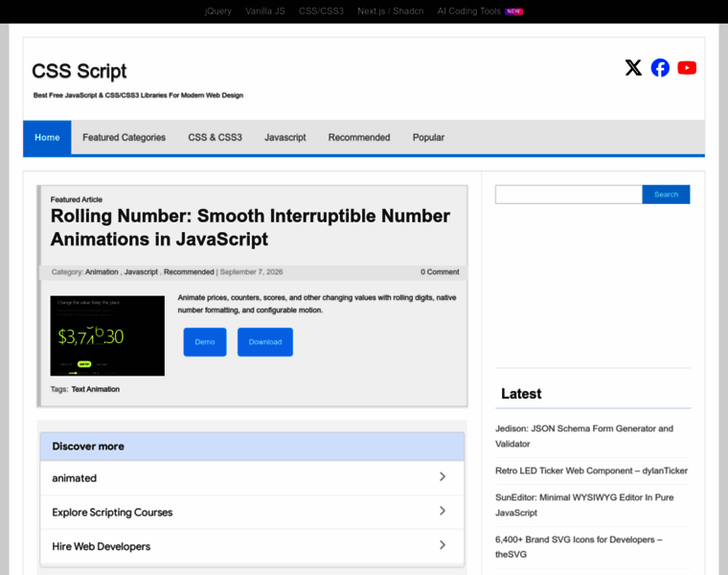
Task: Select CSS/CSS3 in the top bar
Action: coord(321,11)
